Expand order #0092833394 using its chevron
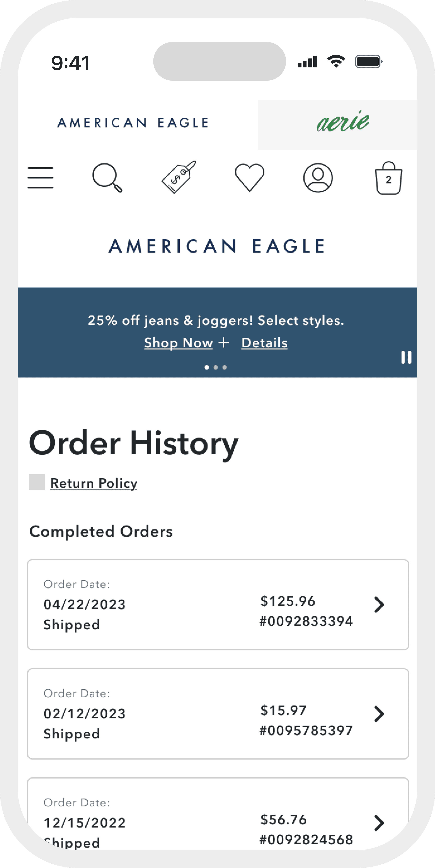Screen dimensions: 435x868 379,605
